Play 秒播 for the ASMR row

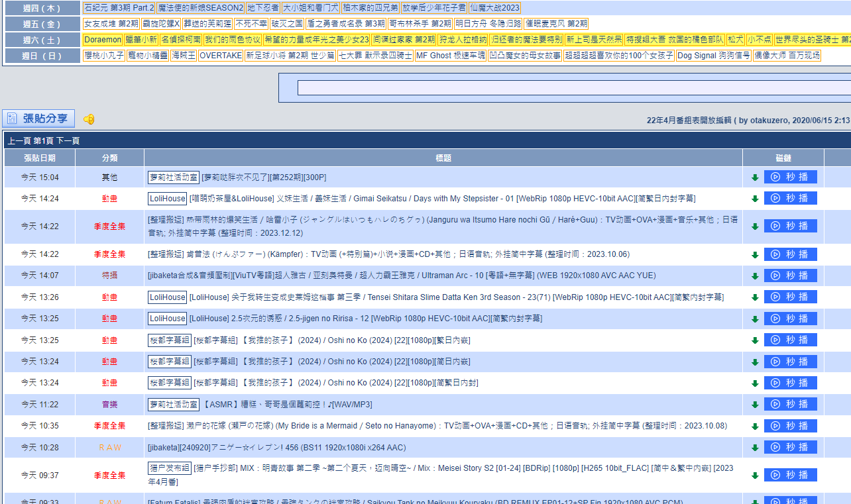click(x=791, y=404)
